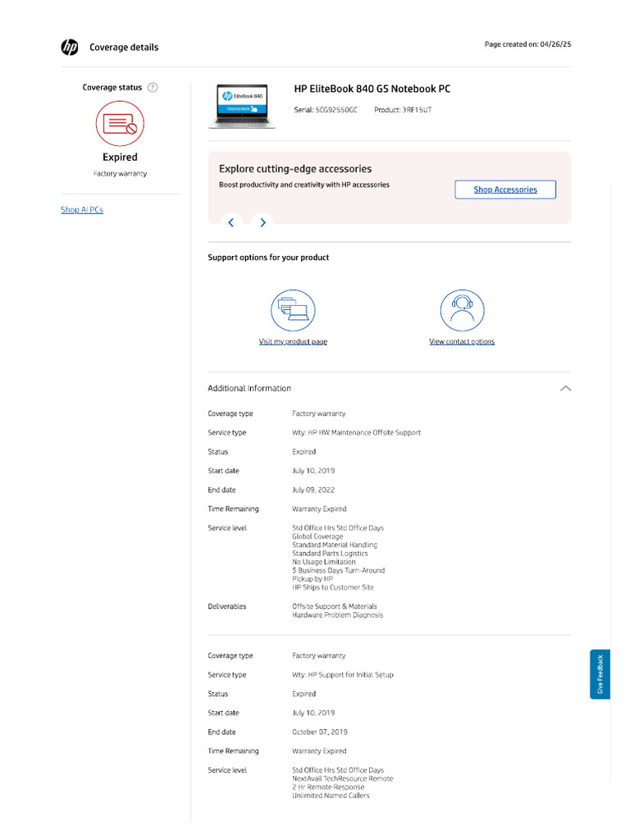The image size is (630, 840).
Task: Click 'Wty: HP HW Maintenance Offsite Support' value
Action: click(x=356, y=432)
